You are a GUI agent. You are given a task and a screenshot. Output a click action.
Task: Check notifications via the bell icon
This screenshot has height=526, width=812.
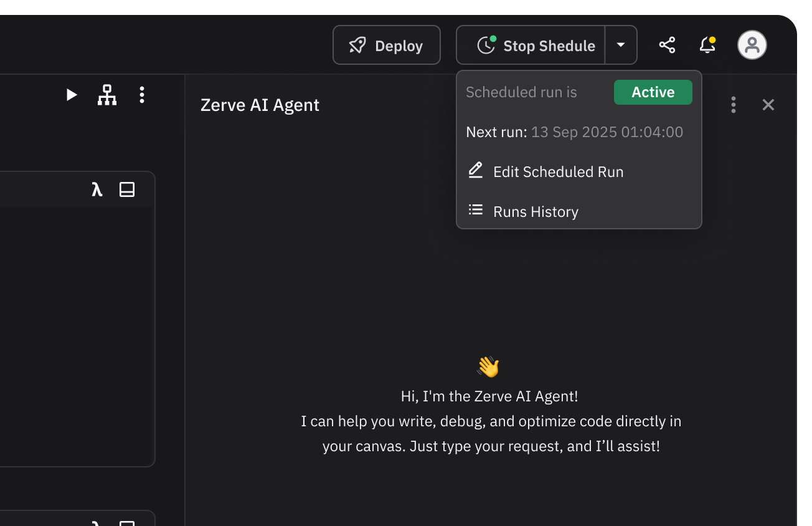click(707, 45)
